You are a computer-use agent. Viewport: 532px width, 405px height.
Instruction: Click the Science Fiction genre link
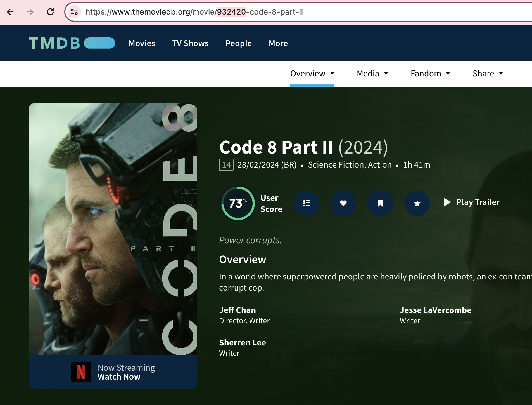337,165
